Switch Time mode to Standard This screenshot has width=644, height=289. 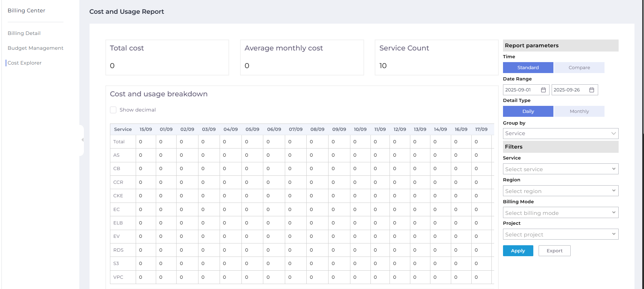coord(528,67)
